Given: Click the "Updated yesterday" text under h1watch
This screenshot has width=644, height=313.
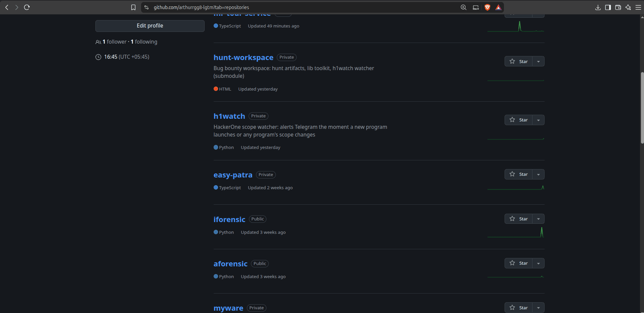Looking at the screenshot, I should 260,148.
